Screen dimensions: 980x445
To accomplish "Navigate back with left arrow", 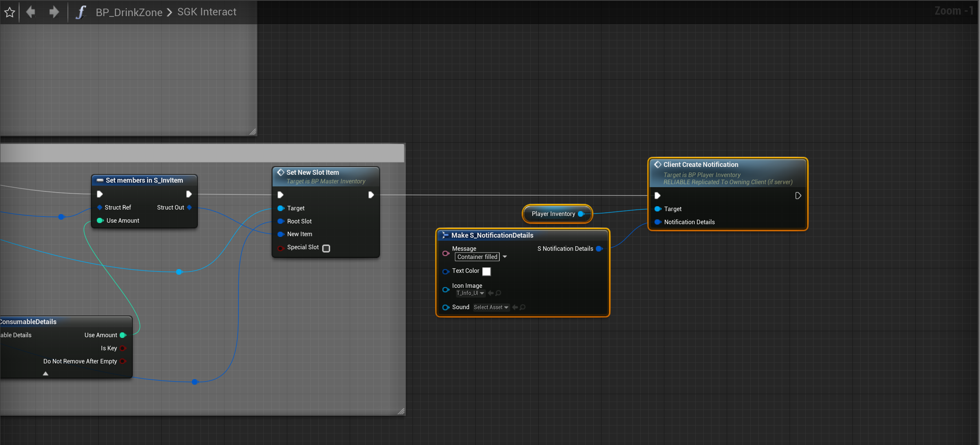I will pyautogui.click(x=31, y=12).
